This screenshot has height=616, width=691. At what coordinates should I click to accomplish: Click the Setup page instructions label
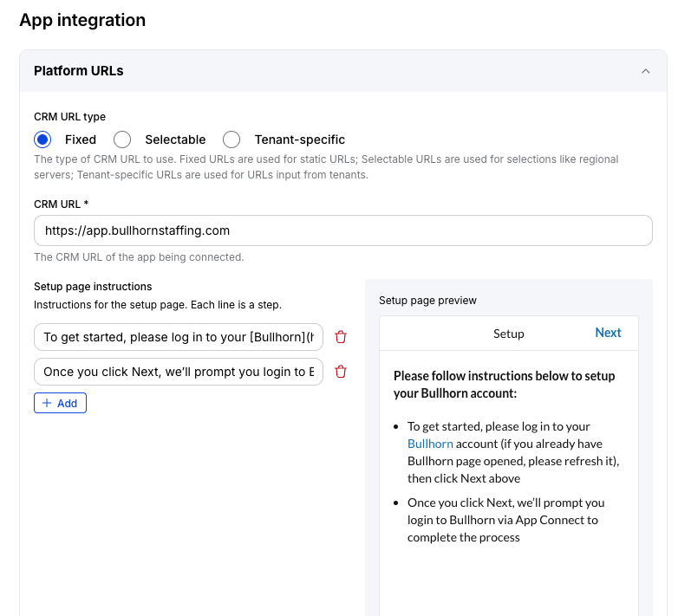click(x=93, y=286)
